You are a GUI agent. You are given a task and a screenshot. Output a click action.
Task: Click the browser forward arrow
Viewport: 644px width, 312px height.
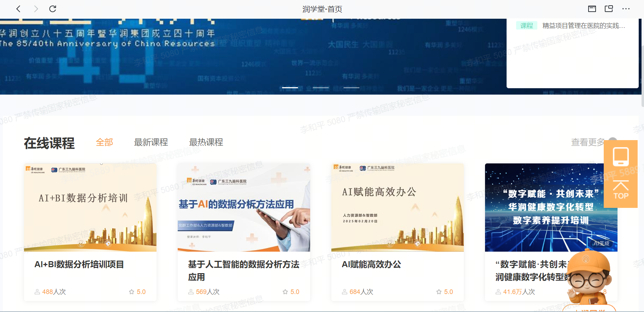pyautogui.click(x=36, y=9)
